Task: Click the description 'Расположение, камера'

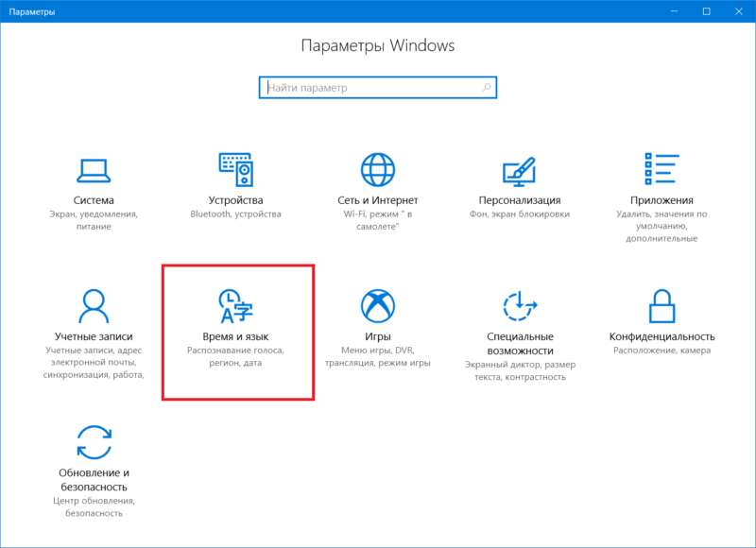Action: point(661,351)
